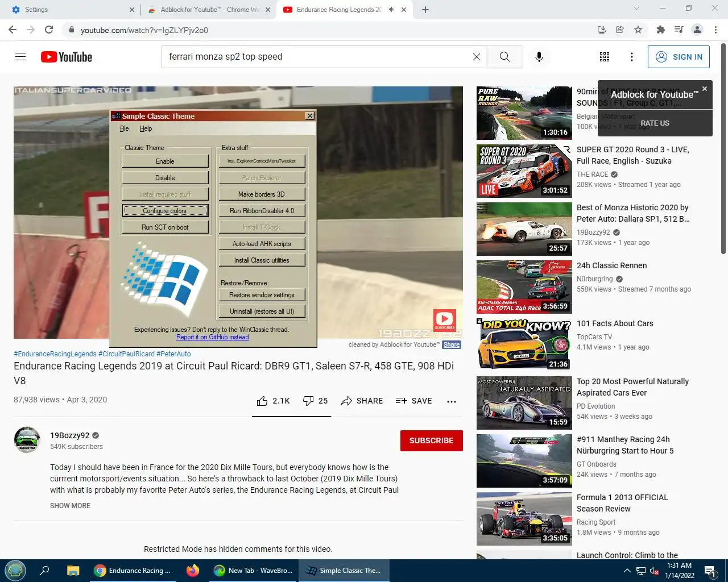
Task: Open 101 Facts About Cars thumbnail
Action: point(524,344)
